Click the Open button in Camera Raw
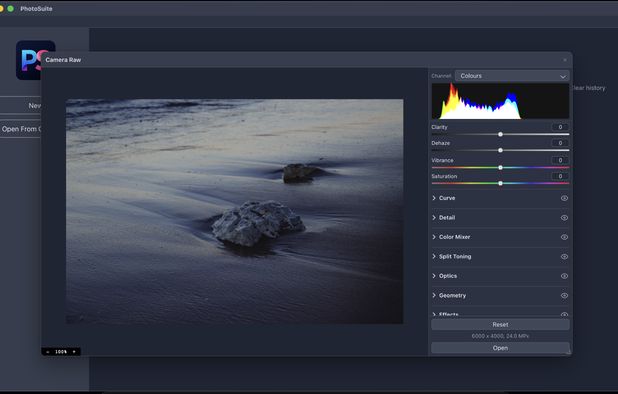 coord(500,348)
